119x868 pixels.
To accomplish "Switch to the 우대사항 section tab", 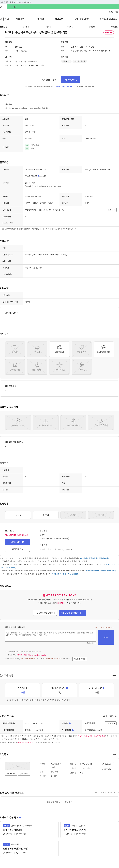I will (48, 27).
